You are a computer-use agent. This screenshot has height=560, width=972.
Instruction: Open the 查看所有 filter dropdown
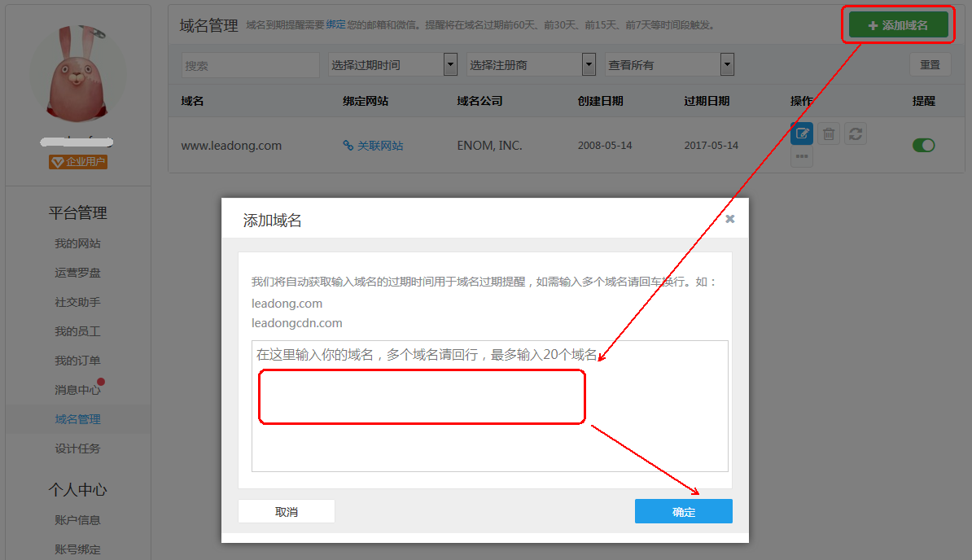pos(669,64)
